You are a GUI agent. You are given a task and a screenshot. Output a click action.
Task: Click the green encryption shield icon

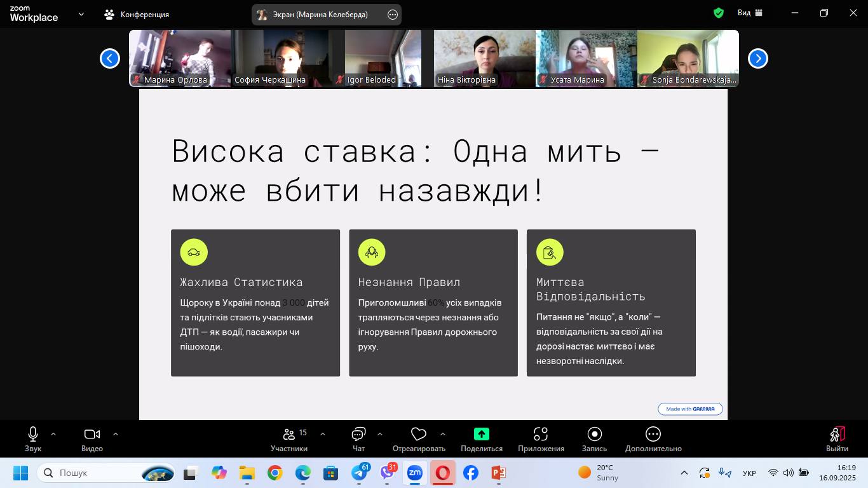[x=719, y=13]
